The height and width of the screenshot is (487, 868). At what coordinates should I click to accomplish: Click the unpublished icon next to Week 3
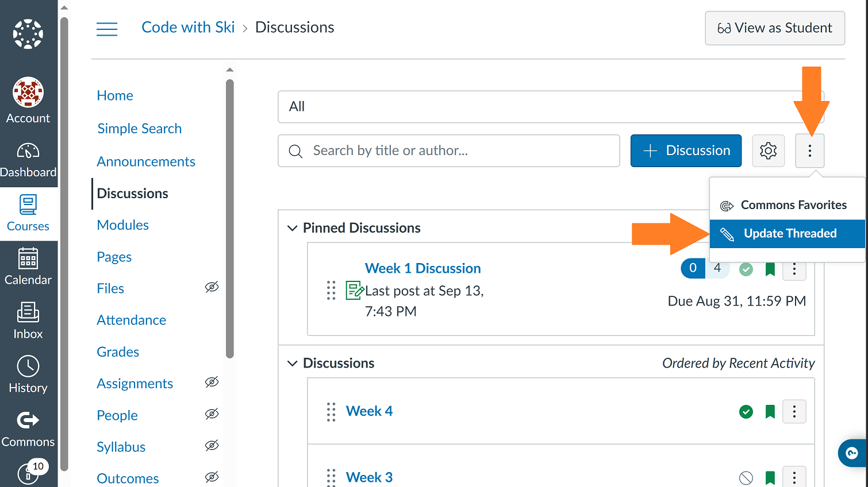click(x=746, y=477)
